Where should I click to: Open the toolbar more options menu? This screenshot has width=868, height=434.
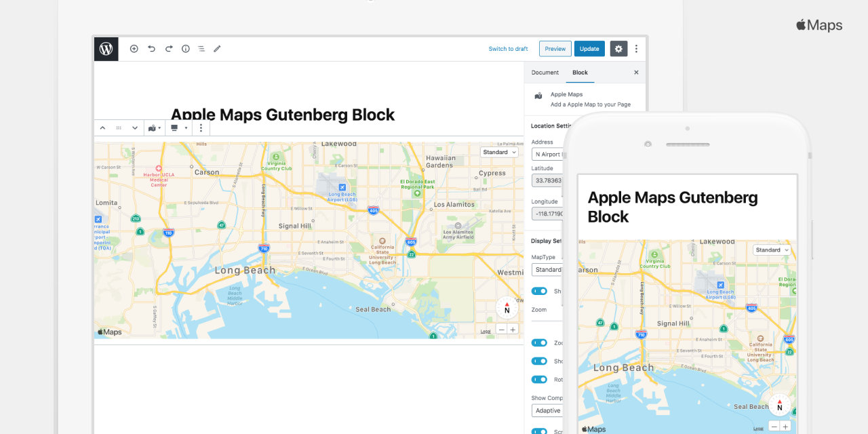click(x=200, y=127)
